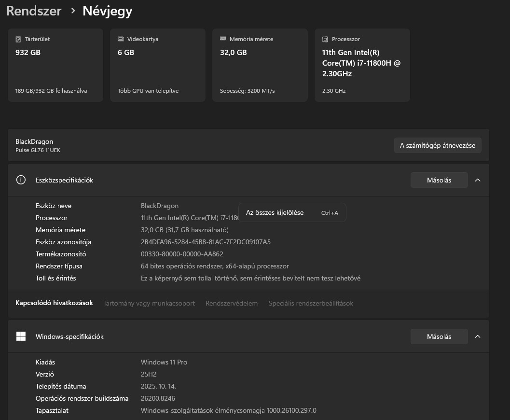
Task: Open 'Tartomány vagy munkacsoport' link
Action: 149,303
